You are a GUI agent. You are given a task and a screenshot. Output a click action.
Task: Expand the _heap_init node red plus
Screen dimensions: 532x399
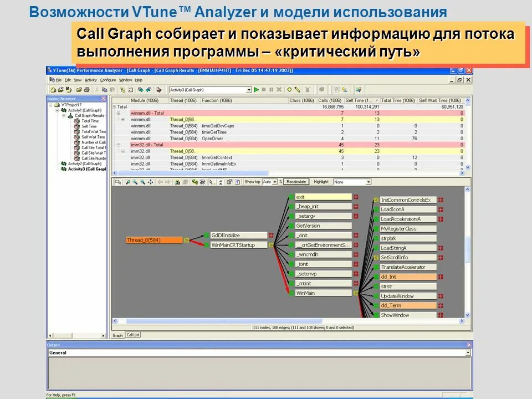(356, 206)
